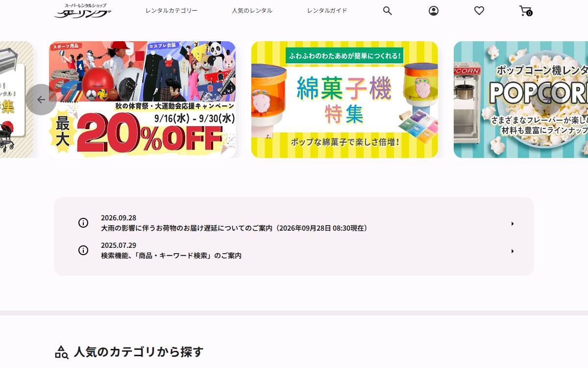Open レンタルカテゴリー menu
This screenshot has width=588, height=368.
pos(171,11)
